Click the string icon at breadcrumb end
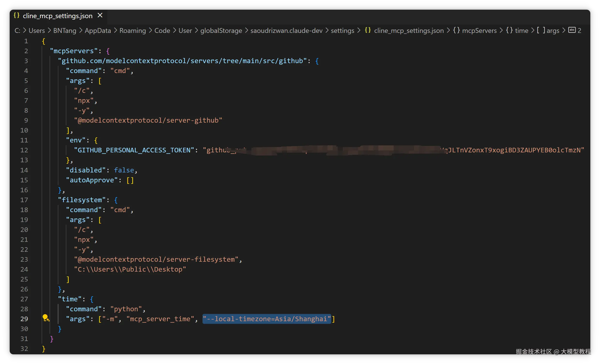The image size is (600, 364). (x=572, y=30)
